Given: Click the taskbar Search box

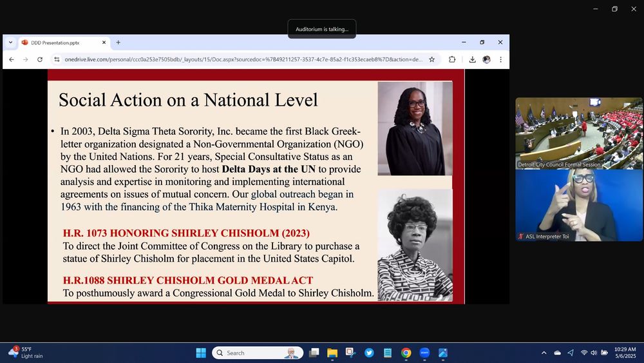Looking at the screenshot, I should 258,353.
